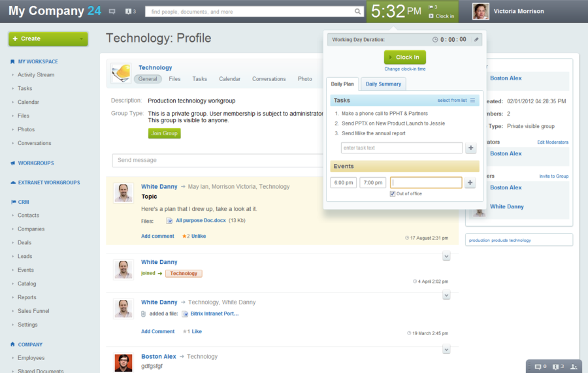
Task: Click Victoria Morrison's avatar photo
Action: tap(480, 11)
